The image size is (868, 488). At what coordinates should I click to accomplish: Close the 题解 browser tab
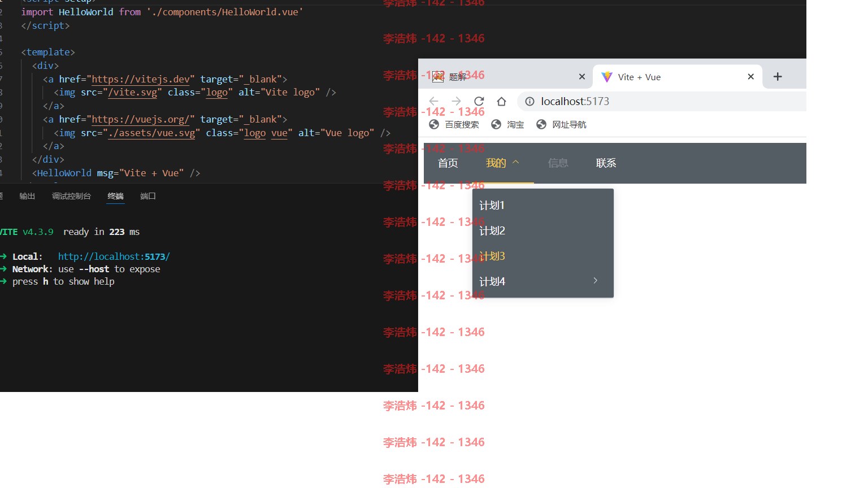pos(582,77)
